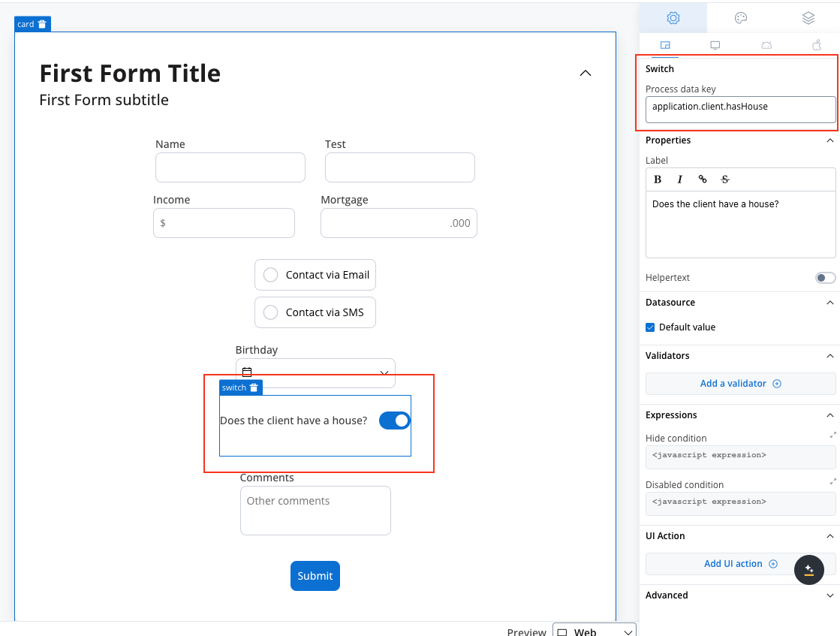Click the Disabled condition expression field
Viewport: 840px width, 636px height.
pyautogui.click(x=740, y=504)
